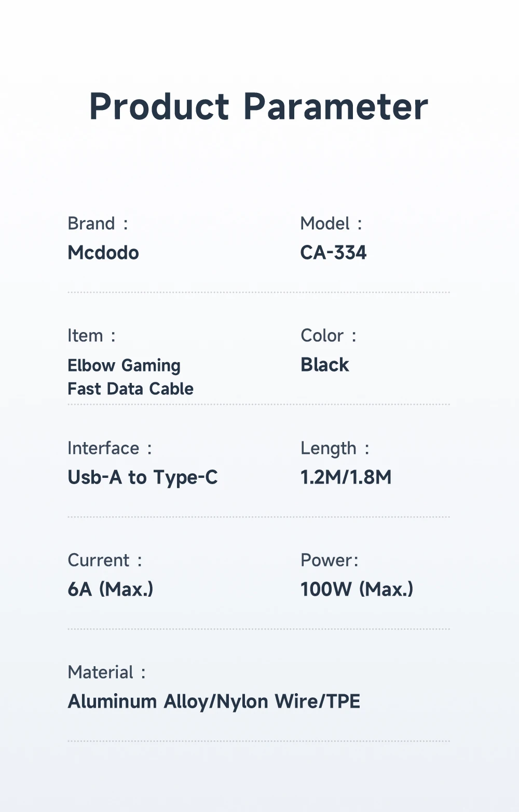Select the Brand label
The image size is (519, 812).
coord(98,224)
